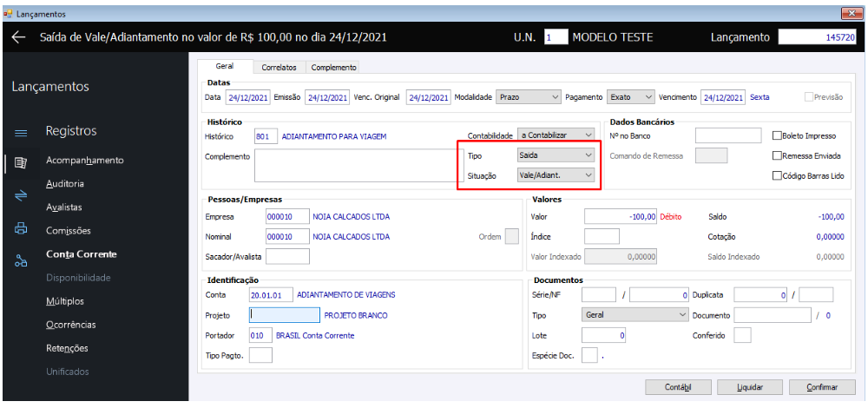Click the Espécie Doc. field
This screenshot has height=408, width=868.
click(x=589, y=355)
